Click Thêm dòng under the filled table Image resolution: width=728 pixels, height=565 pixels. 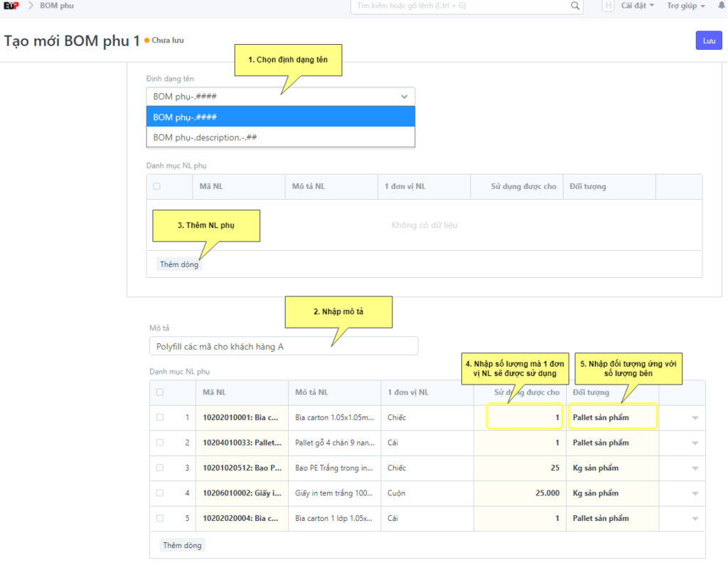[x=182, y=545]
